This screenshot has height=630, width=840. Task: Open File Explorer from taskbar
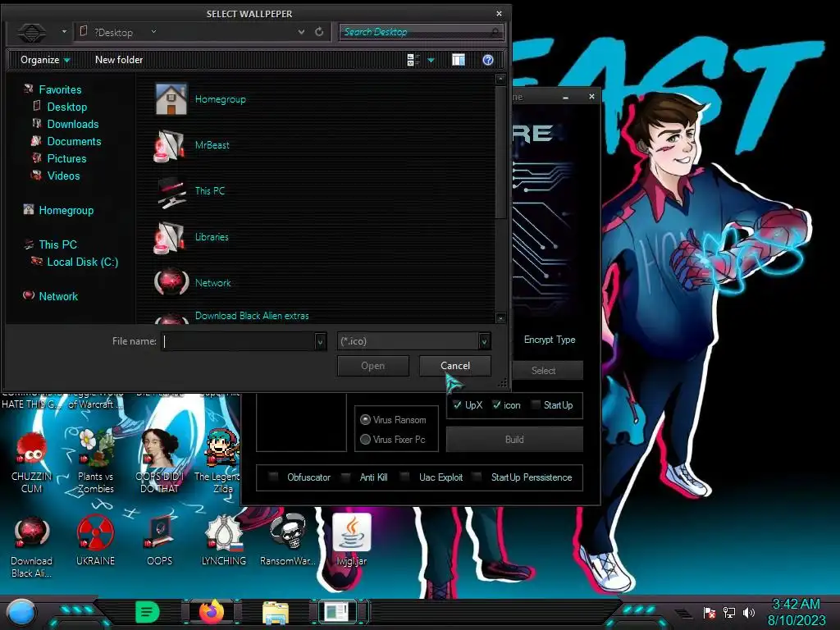(276, 612)
